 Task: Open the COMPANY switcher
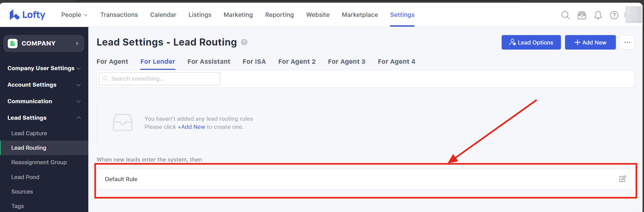point(44,43)
